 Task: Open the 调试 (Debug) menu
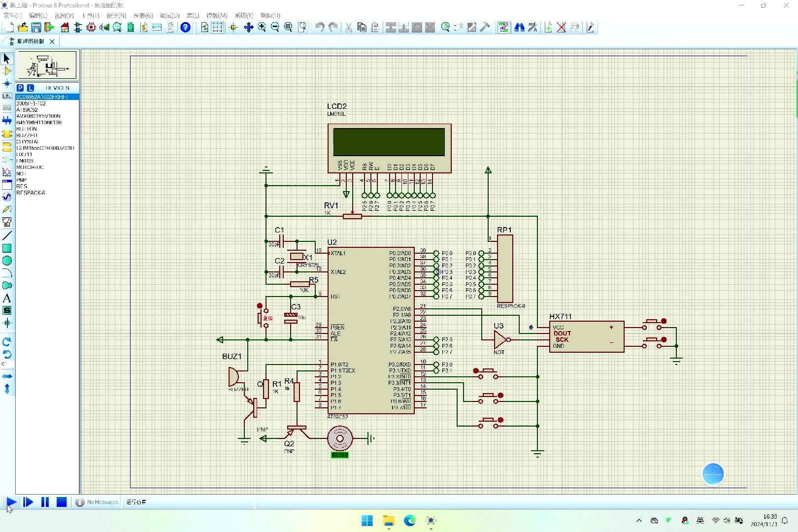tap(170, 16)
